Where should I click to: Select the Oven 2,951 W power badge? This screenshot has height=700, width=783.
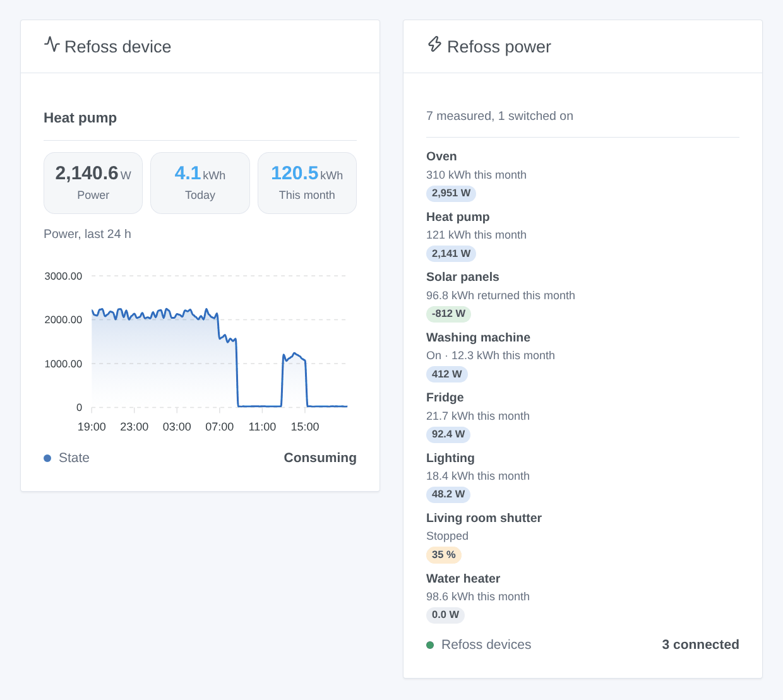click(x=451, y=193)
